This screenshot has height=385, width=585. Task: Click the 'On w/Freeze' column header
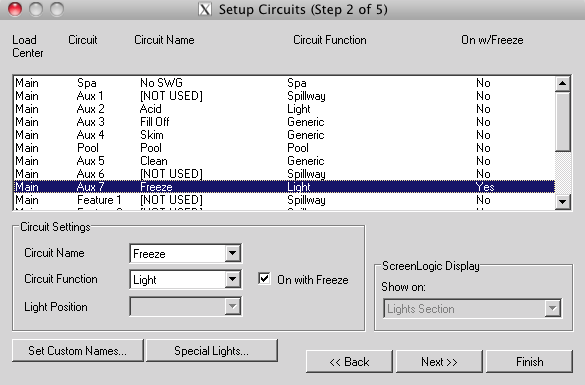[x=492, y=40]
